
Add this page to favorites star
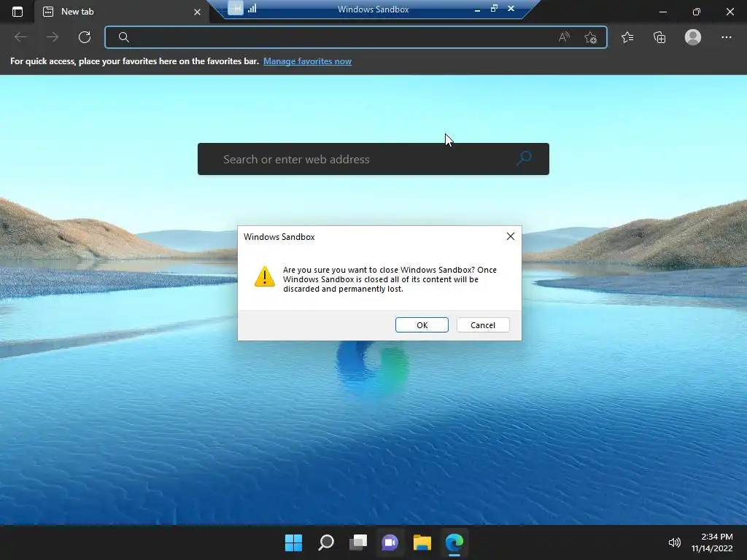[x=591, y=37]
